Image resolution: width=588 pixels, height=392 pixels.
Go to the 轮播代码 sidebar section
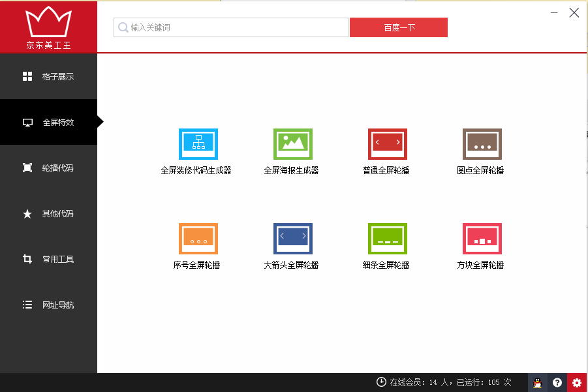pos(48,168)
